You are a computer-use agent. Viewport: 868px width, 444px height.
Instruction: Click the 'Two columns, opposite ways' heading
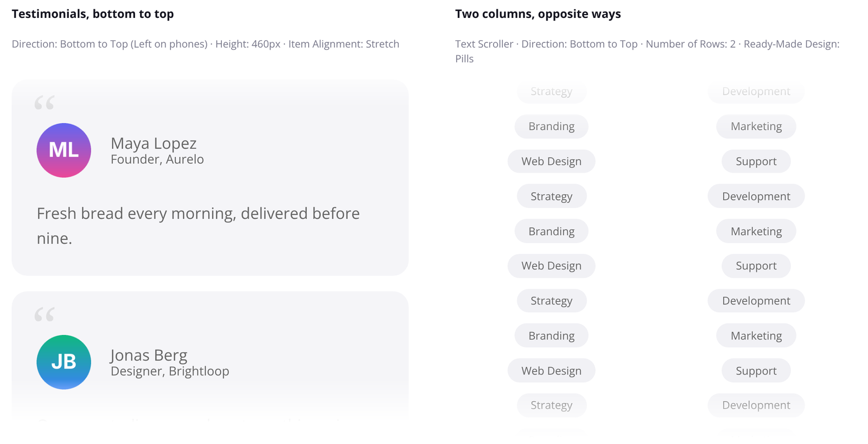tap(538, 14)
